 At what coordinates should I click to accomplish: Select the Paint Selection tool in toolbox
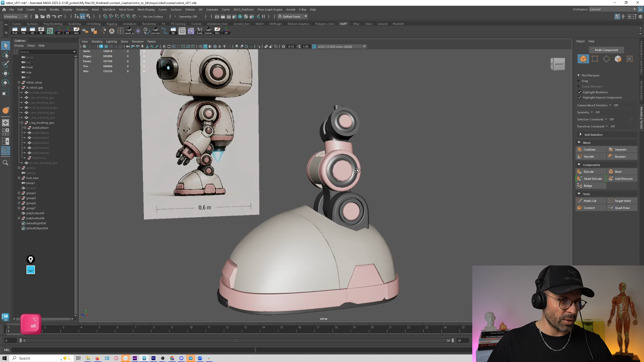point(5,64)
